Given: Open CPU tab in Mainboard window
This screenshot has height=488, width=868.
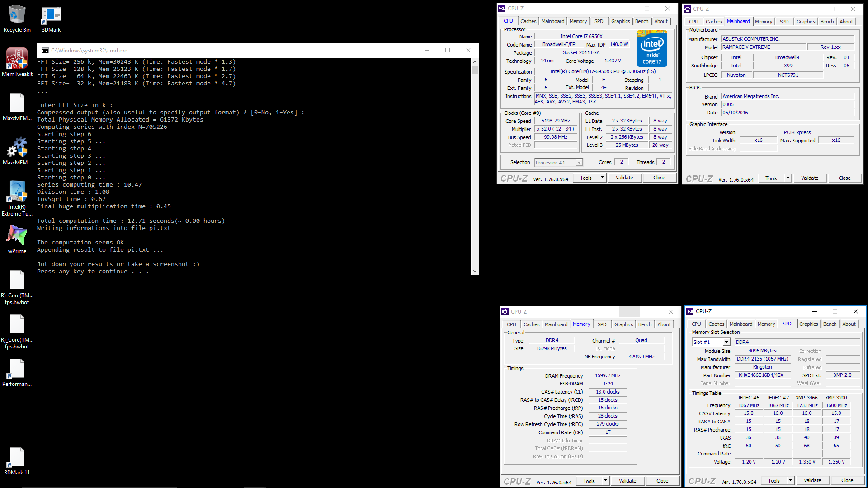Looking at the screenshot, I should pyautogui.click(x=693, y=22).
